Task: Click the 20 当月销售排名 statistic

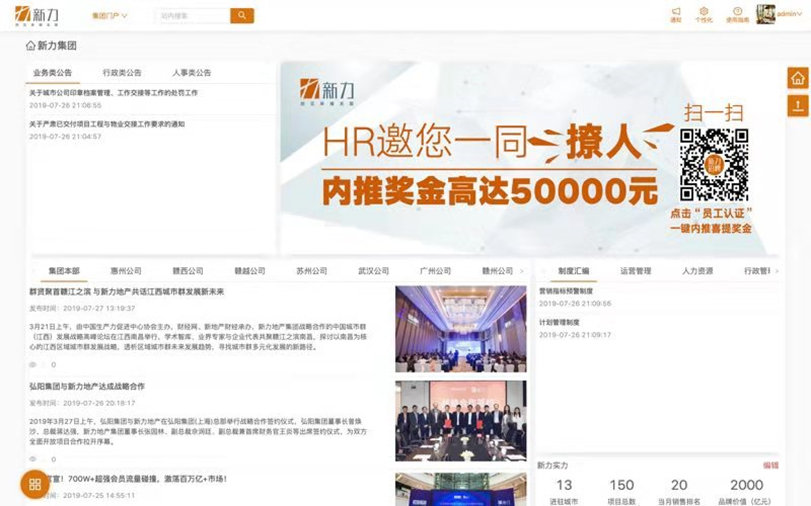Action: pos(679,492)
